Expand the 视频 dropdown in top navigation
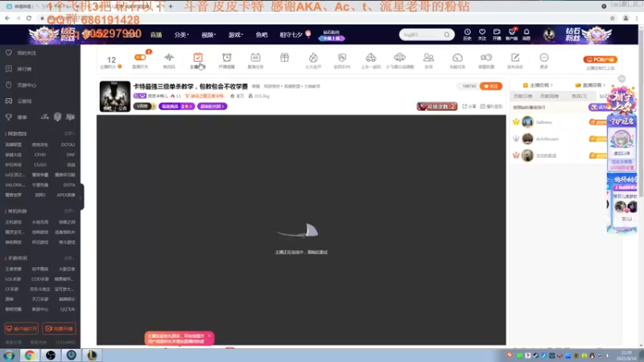 tap(208, 35)
